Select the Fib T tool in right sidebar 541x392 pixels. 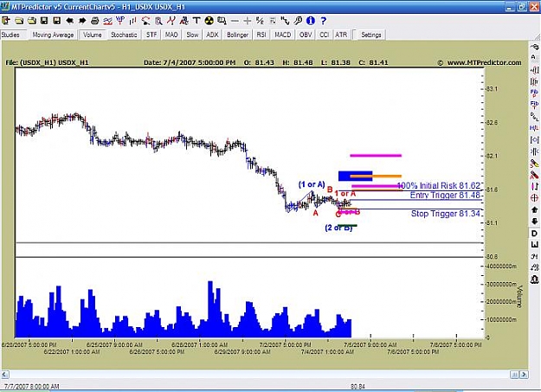pyautogui.click(x=534, y=105)
